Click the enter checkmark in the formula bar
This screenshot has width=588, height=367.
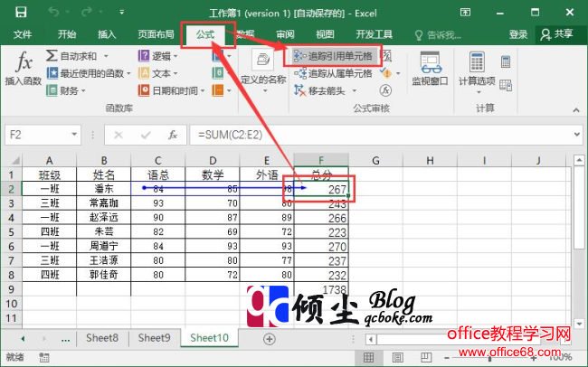146,135
